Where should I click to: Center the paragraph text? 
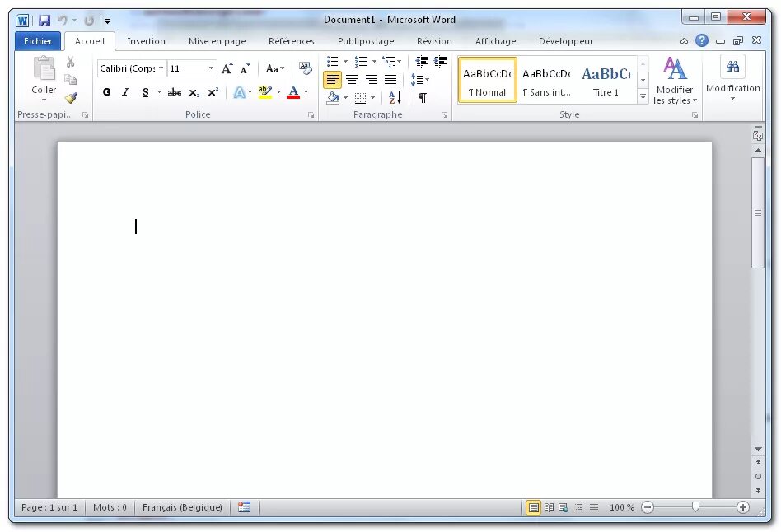(352, 80)
